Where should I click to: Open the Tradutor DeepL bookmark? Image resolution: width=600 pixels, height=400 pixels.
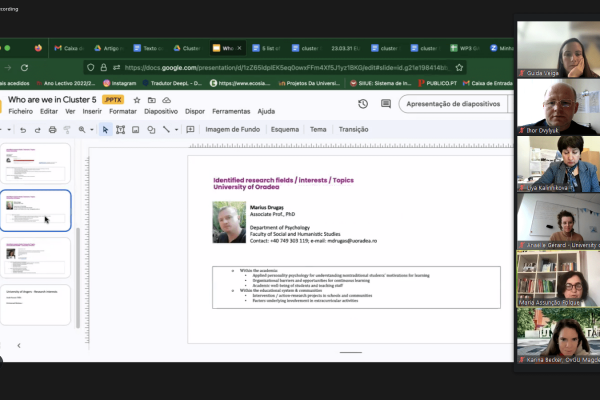pos(172,83)
